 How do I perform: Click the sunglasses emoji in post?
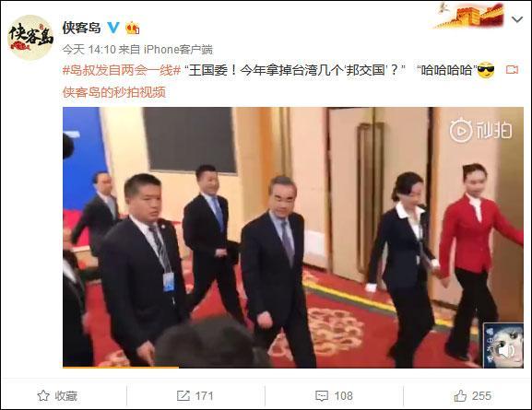tap(486, 70)
